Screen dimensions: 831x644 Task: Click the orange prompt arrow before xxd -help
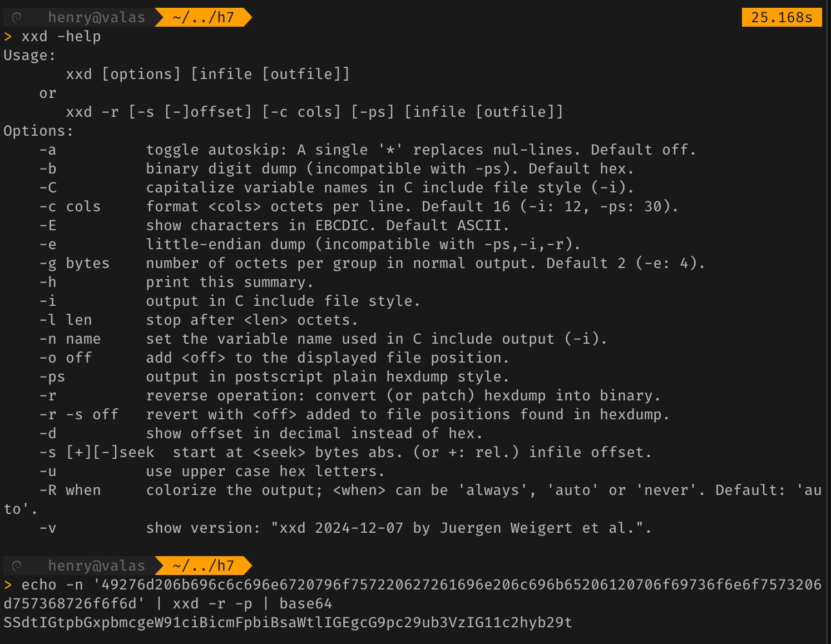point(8,37)
